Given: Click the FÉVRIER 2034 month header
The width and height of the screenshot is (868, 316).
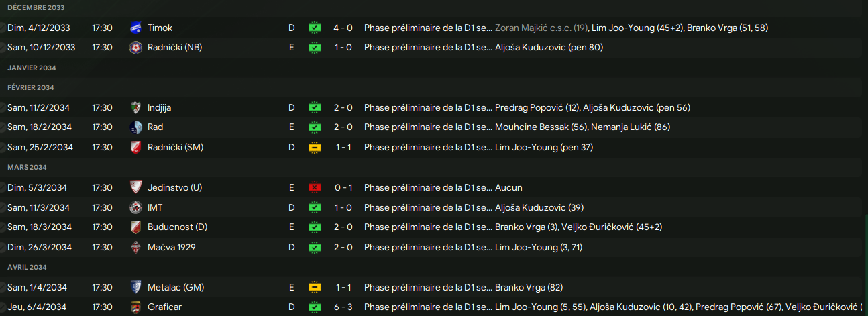Looking at the screenshot, I should 31,87.
